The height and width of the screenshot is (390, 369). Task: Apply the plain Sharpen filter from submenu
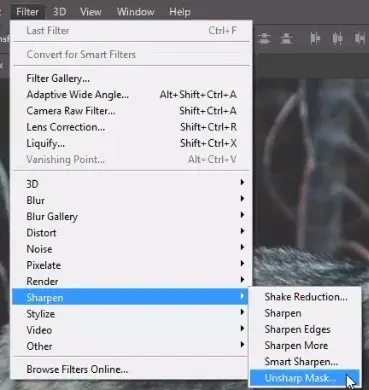point(305,313)
